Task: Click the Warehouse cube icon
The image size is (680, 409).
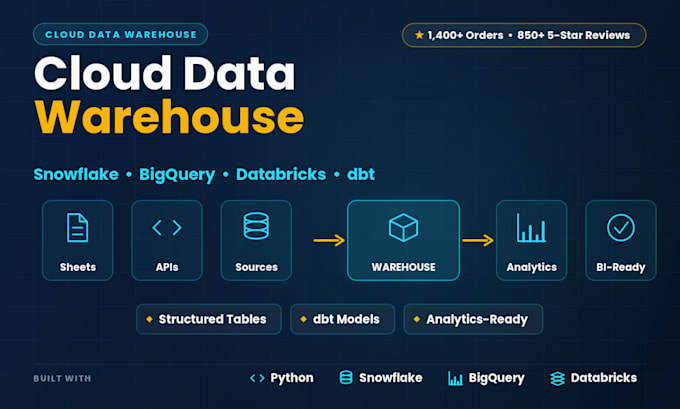Action: click(x=403, y=227)
